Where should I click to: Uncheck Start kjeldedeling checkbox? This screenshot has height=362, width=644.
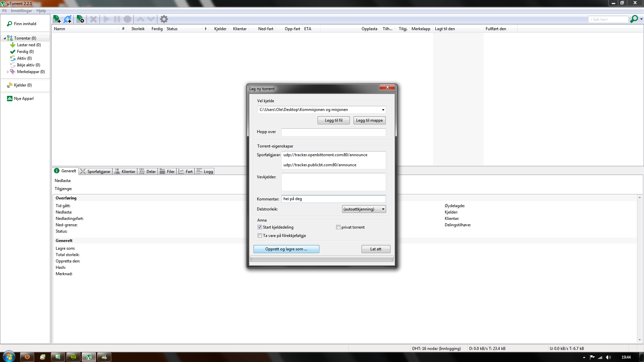tap(260, 227)
